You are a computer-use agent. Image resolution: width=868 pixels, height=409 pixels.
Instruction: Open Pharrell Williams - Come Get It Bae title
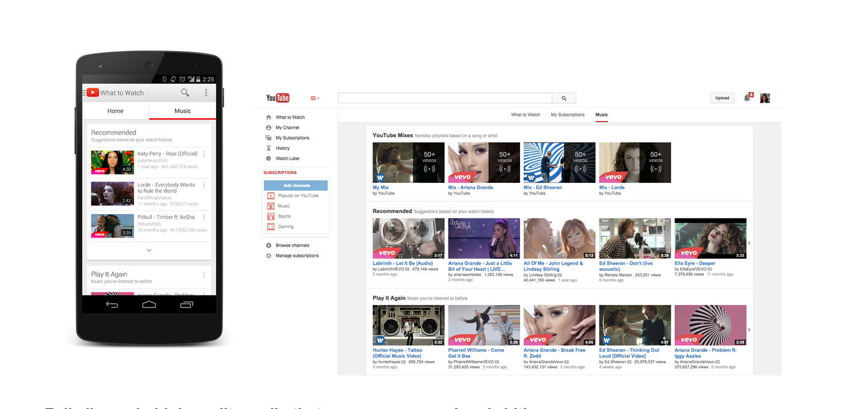pos(476,352)
